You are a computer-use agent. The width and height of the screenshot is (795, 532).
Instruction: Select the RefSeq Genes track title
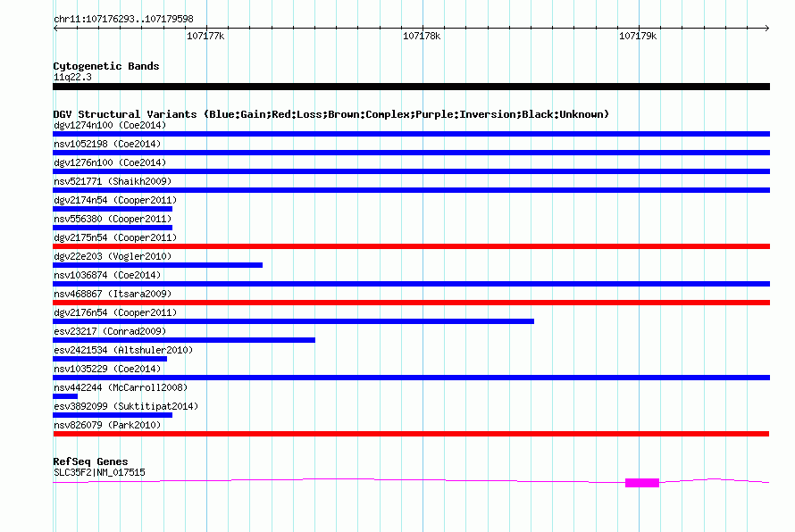pyautogui.click(x=90, y=461)
